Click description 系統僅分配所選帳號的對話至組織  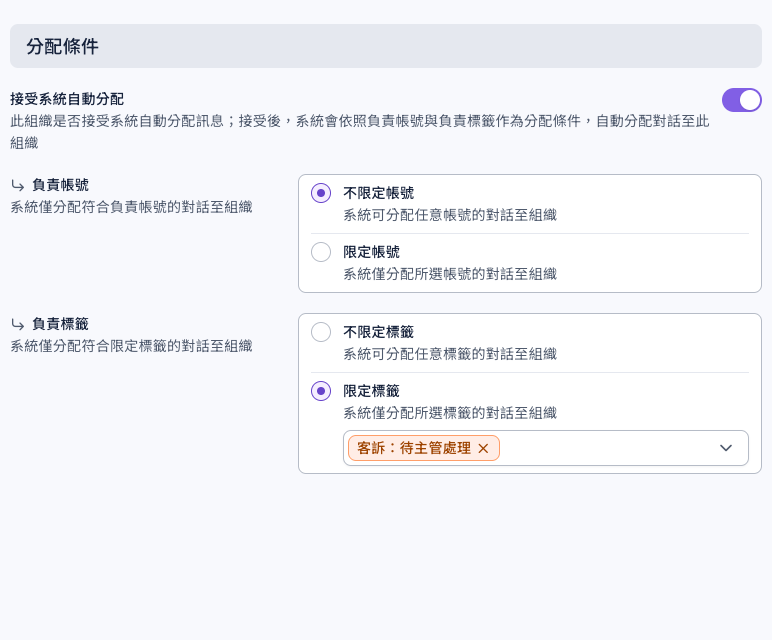(450, 274)
